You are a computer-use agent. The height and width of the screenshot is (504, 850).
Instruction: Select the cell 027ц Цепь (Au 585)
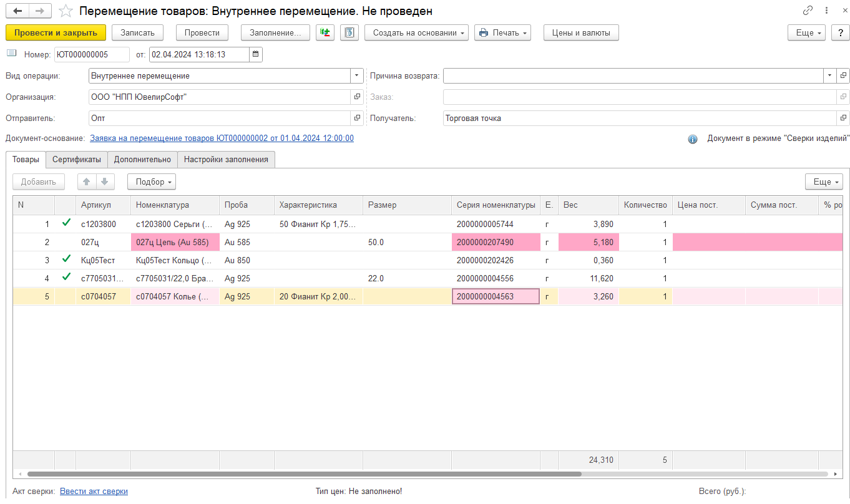pyautogui.click(x=175, y=242)
